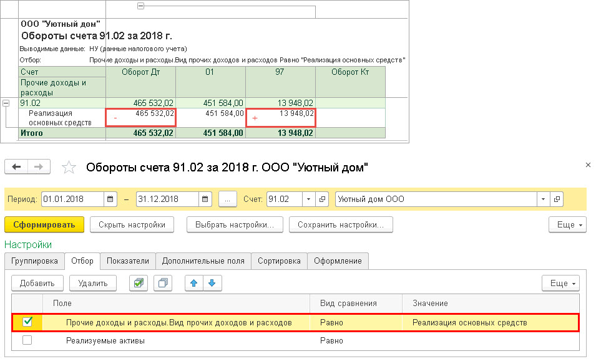
Task: Move filter row up with blue arrow
Action: coord(194,283)
